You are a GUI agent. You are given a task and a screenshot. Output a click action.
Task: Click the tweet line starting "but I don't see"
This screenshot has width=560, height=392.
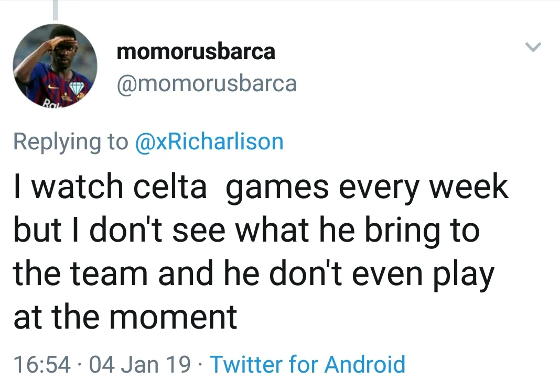246,231
